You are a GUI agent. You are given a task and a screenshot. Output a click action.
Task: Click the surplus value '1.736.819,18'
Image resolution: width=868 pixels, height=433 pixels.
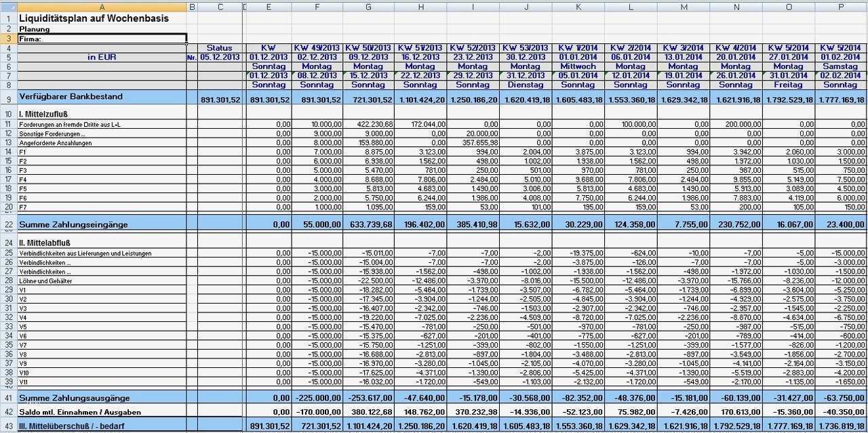(x=841, y=426)
